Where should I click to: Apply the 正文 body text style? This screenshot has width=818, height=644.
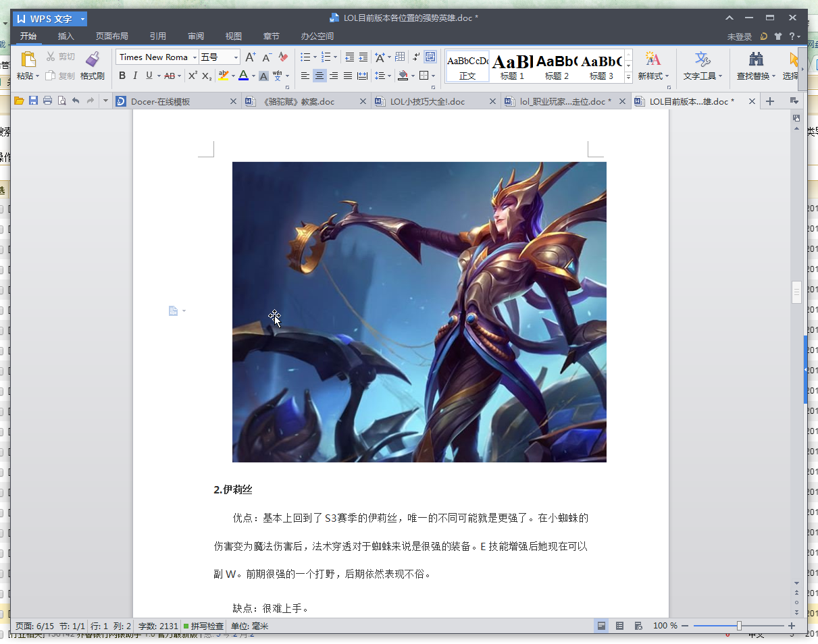click(467, 66)
